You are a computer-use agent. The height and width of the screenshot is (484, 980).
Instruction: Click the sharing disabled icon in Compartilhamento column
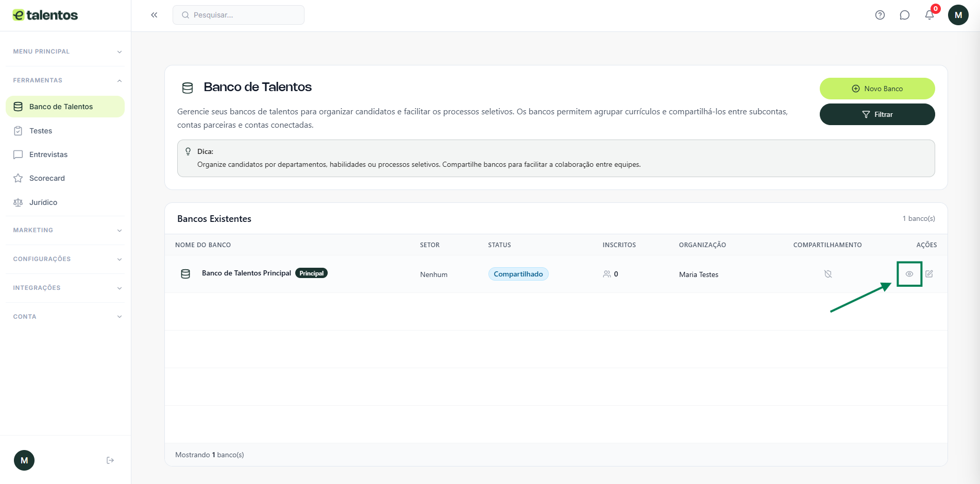point(828,274)
